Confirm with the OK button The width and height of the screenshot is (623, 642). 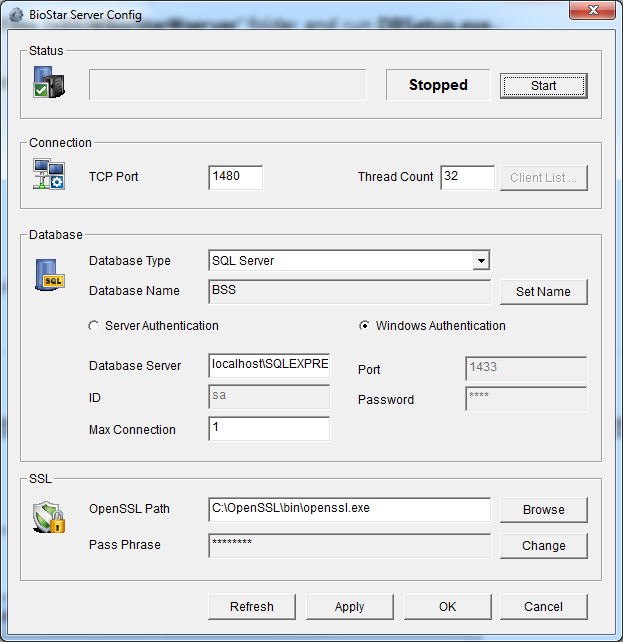446,607
